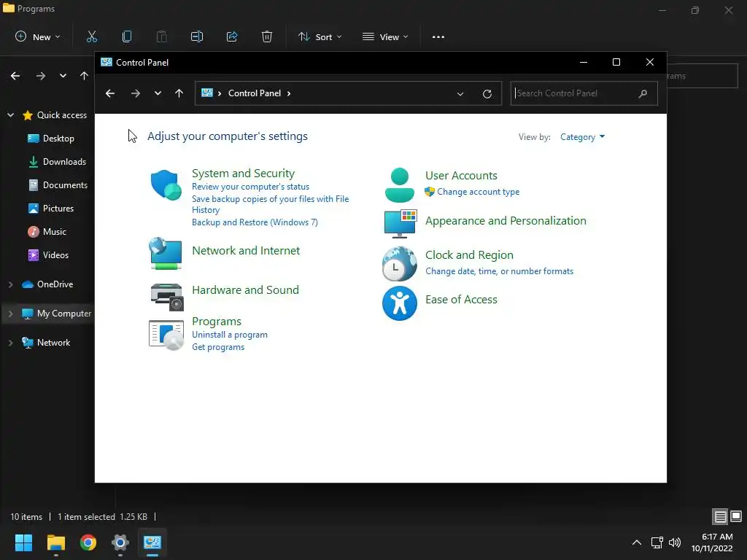The width and height of the screenshot is (747, 560).
Task: Open View dropdown in File Explorer
Action: (385, 36)
